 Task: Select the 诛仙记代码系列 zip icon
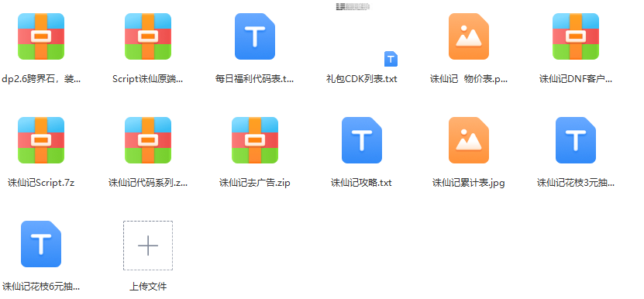tap(148, 140)
